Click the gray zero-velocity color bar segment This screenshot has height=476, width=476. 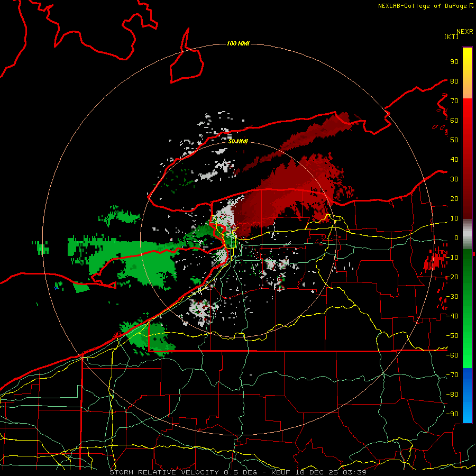[467, 234]
